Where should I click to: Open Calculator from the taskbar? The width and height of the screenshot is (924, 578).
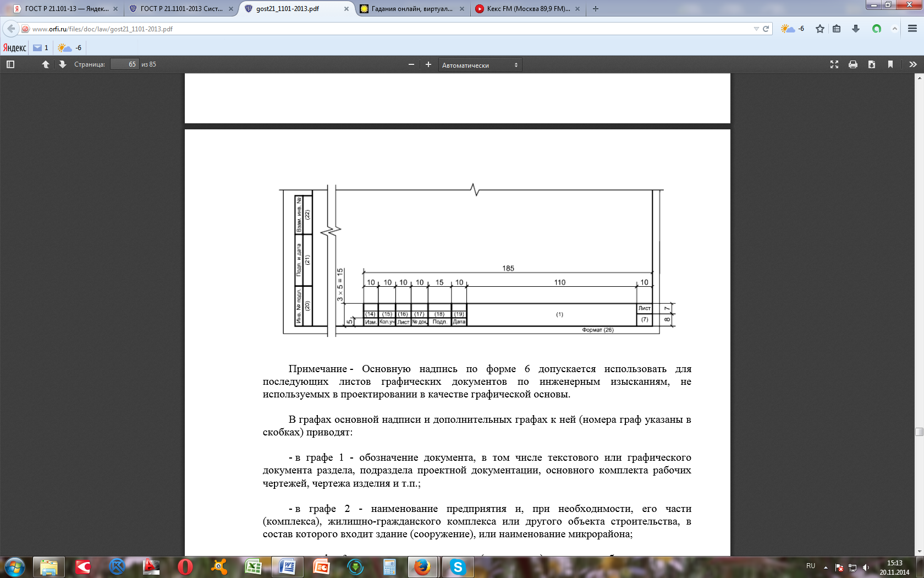tap(389, 567)
